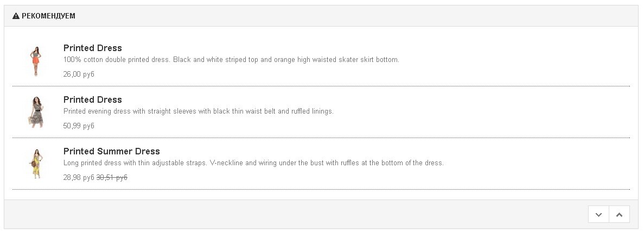Open the Printed Dress title priced 50,99 руб
The image size is (644, 237).
point(93,99)
